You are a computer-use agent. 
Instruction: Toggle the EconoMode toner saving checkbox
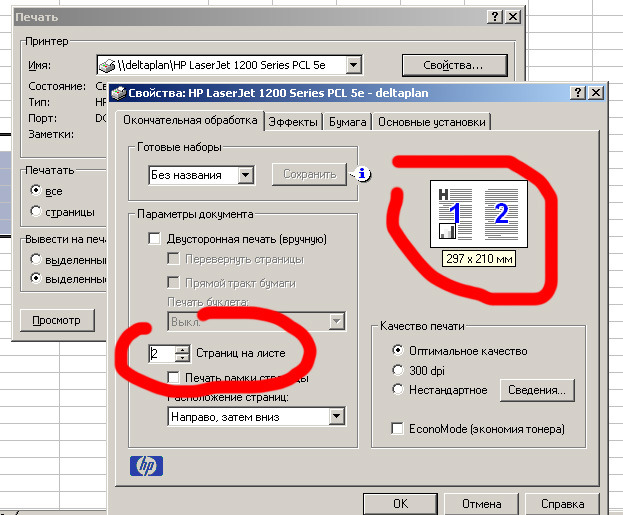(398, 429)
